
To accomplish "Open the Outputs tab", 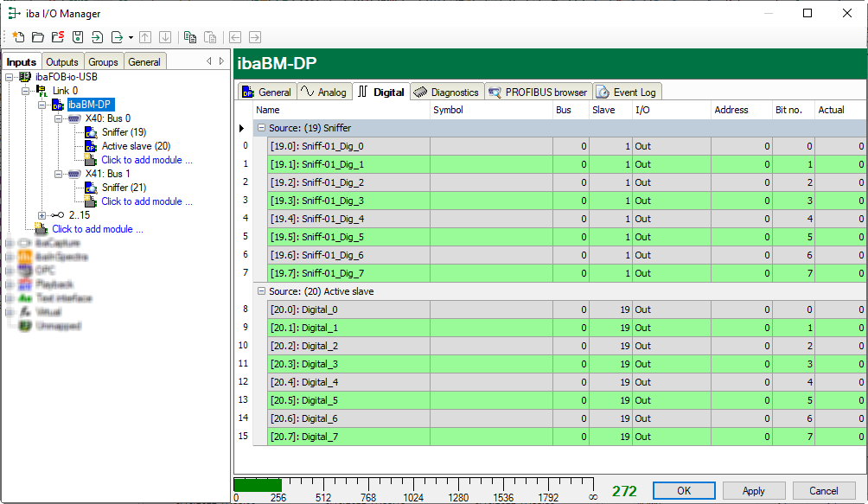I will click(x=62, y=62).
